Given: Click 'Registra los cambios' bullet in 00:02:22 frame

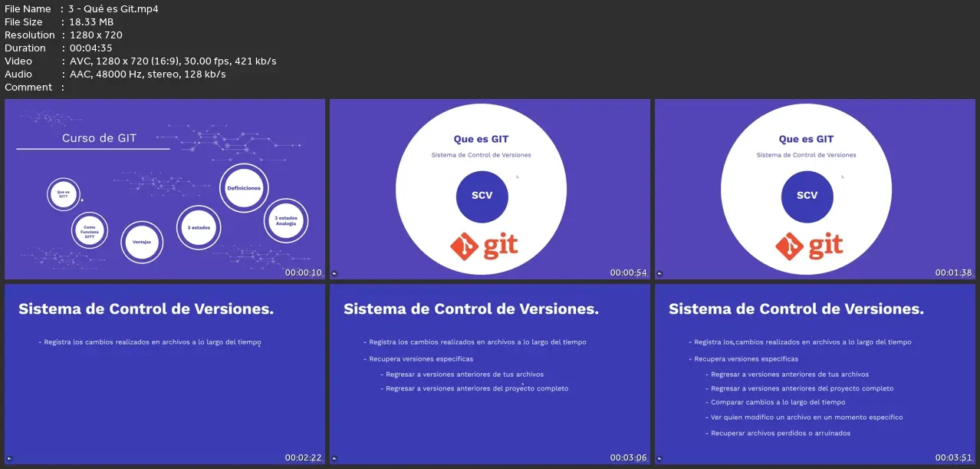Looking at the screenshot, I should 150,342.
